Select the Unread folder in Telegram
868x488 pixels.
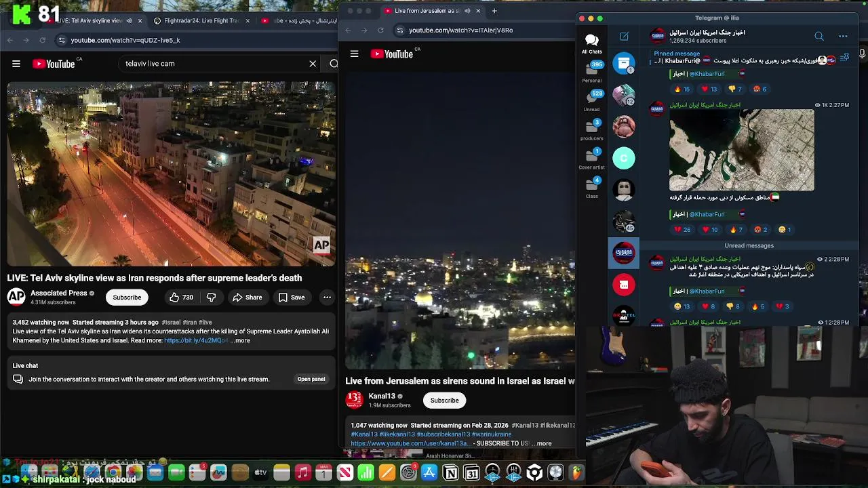point(591,101)
